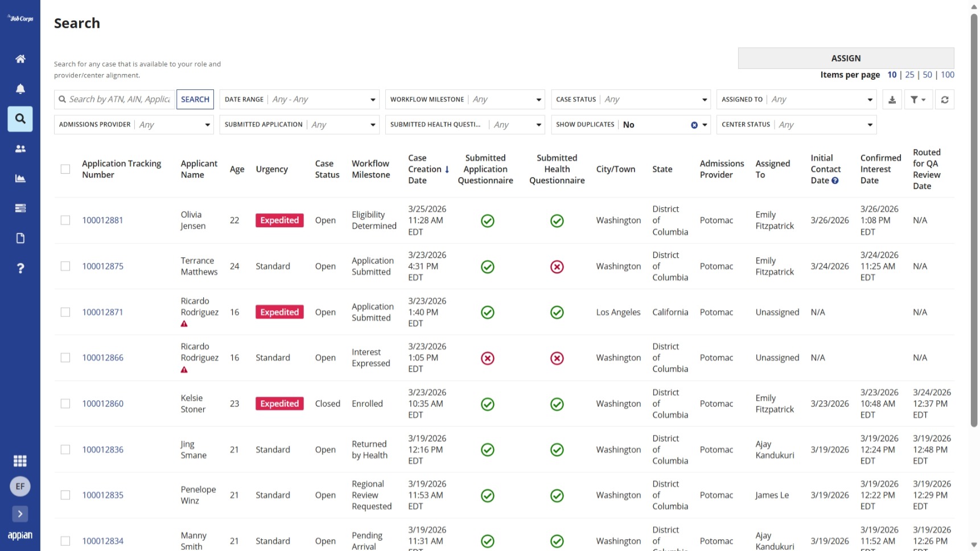Click green check health questionnaire for Kelsie Stoner

point(557,404)
